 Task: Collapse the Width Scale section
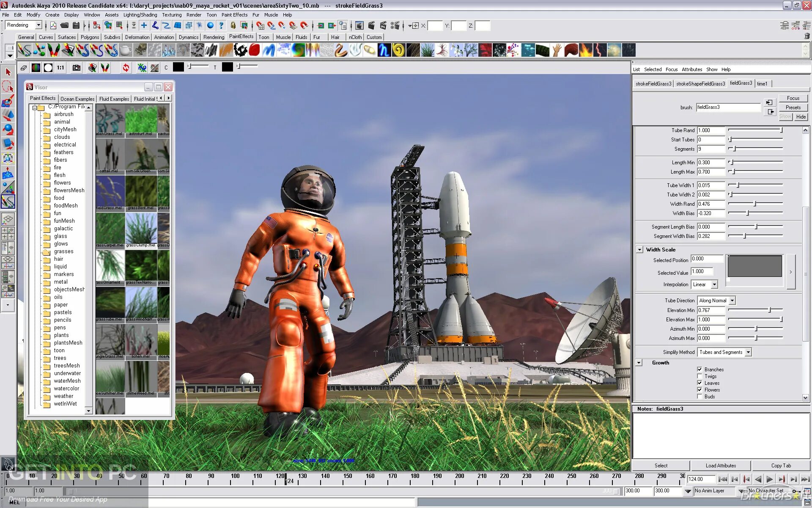tap(639, 250)
